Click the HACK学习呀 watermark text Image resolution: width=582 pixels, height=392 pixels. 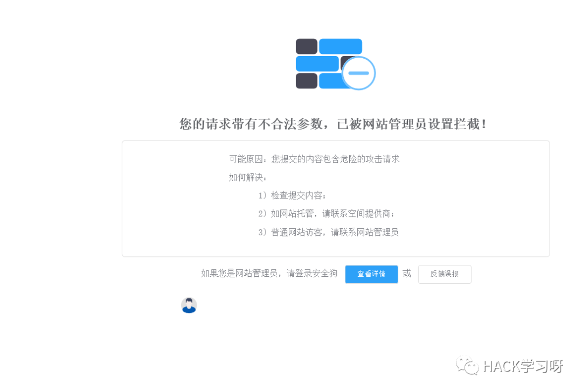point(523,366)
